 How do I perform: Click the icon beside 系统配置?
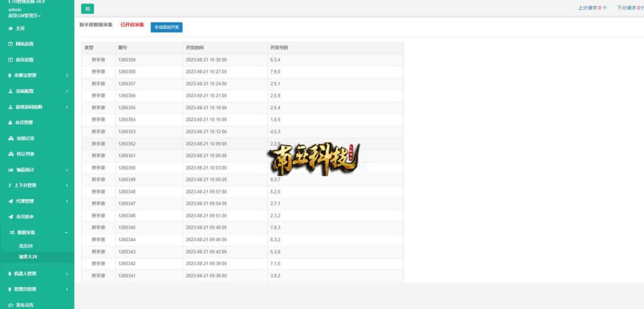pos(11,91)
